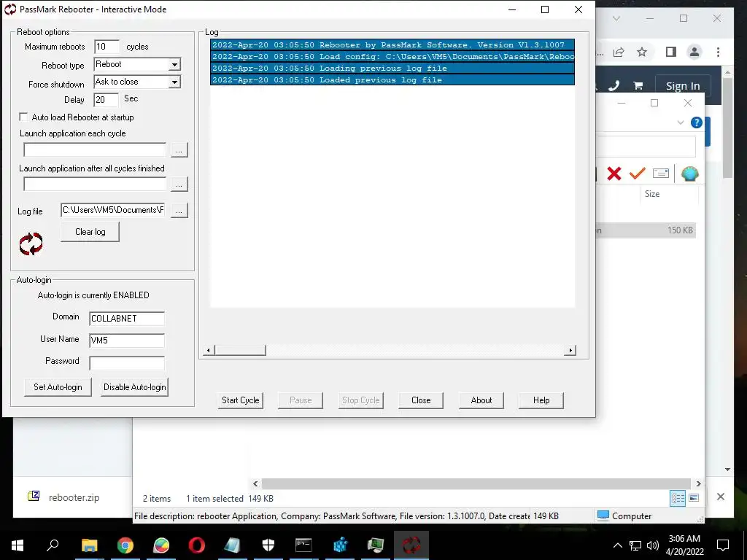Select the 'Load config' log line
Screen dimensions: 747x560
(392, 57)
